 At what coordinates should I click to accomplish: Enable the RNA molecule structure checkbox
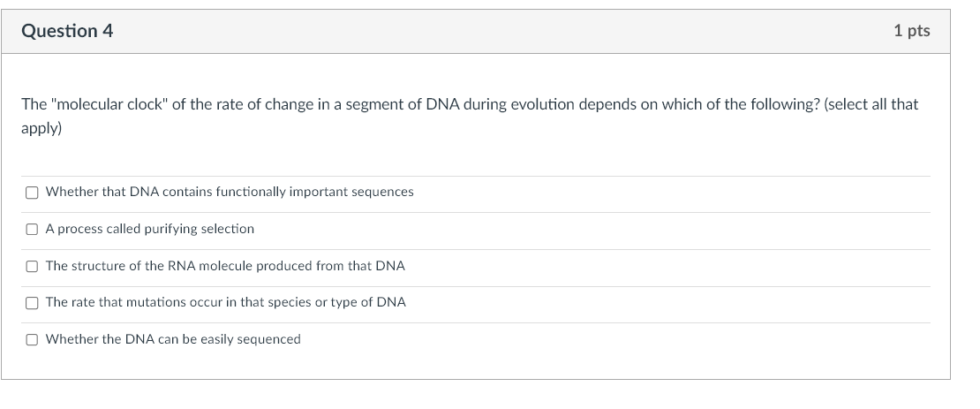32,266
